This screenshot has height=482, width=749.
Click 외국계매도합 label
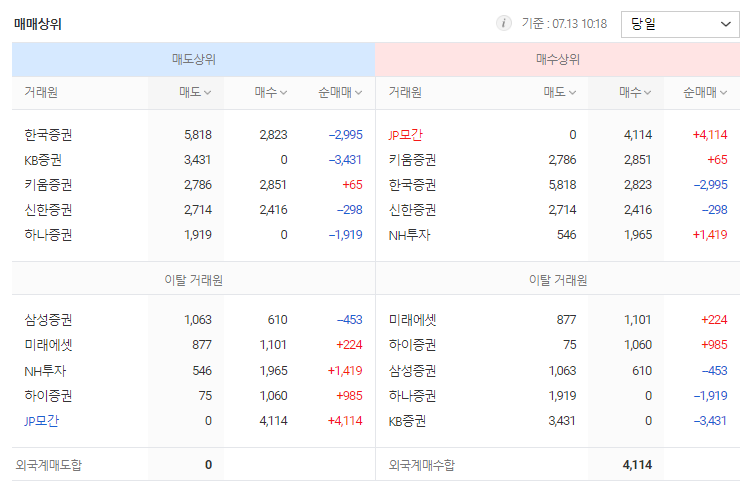click(x=48, y=465)
